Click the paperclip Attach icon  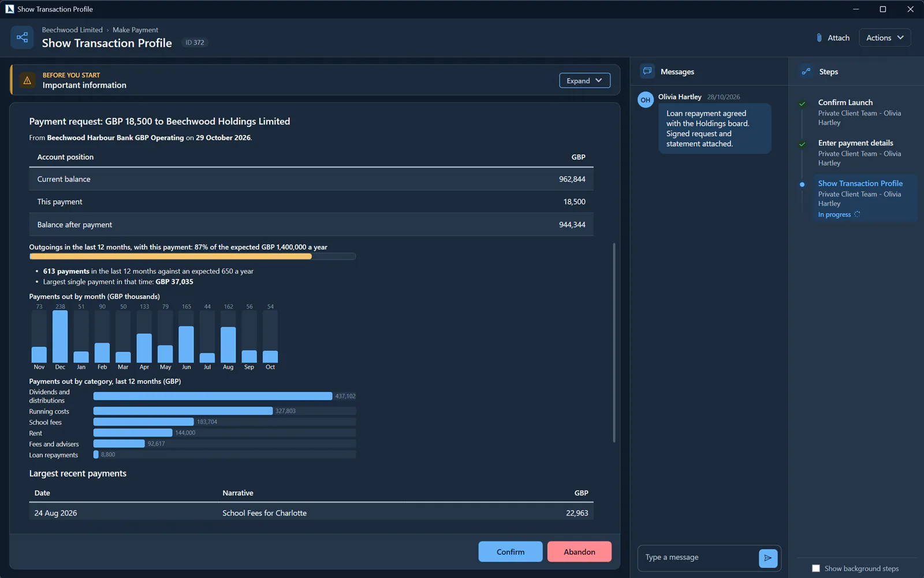(x=819, y=38)
